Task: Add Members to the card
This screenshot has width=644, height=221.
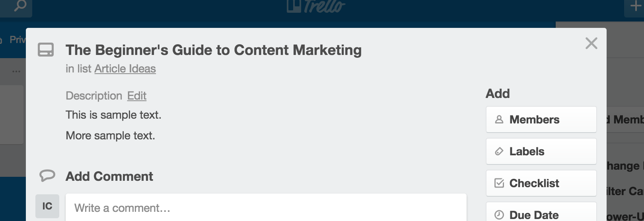Action: (541, 119)
